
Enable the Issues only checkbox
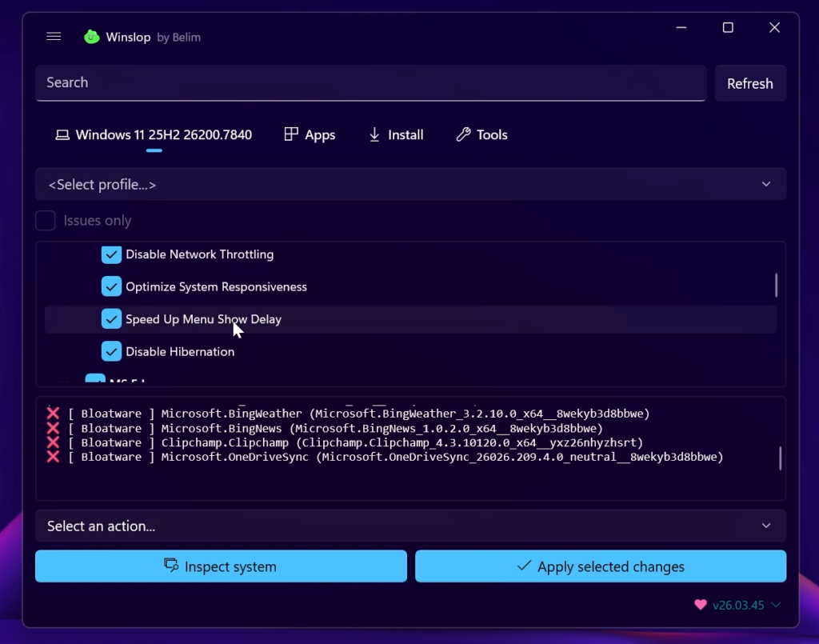pos(46,221)
